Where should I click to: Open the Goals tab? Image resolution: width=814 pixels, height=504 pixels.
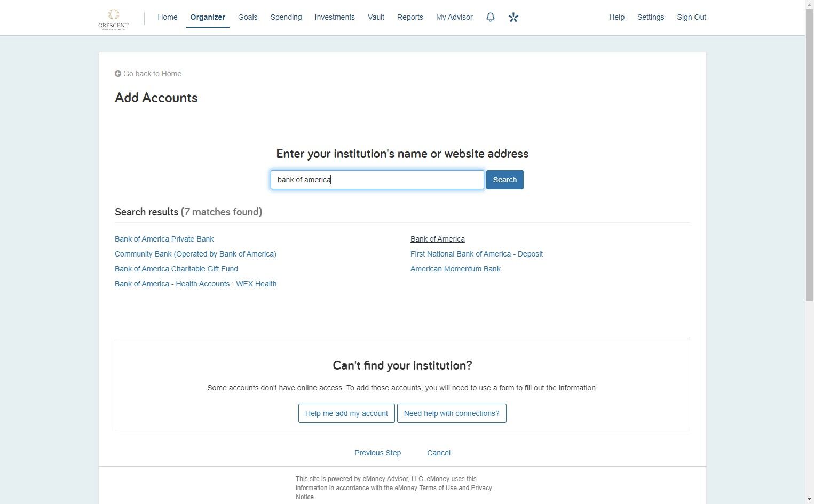point(248,17)
